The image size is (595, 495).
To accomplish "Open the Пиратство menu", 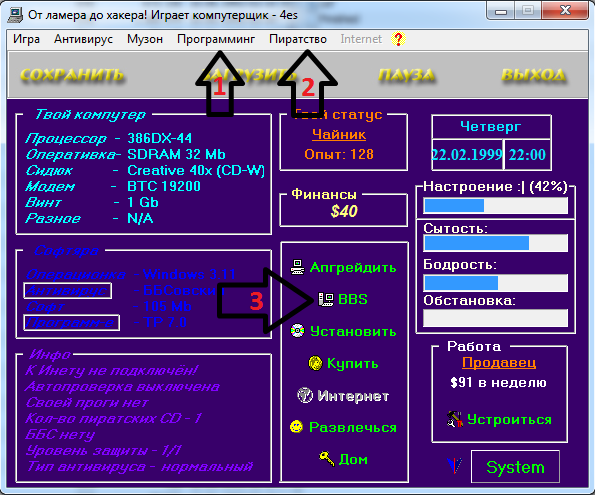I will [x=298, y=39].
